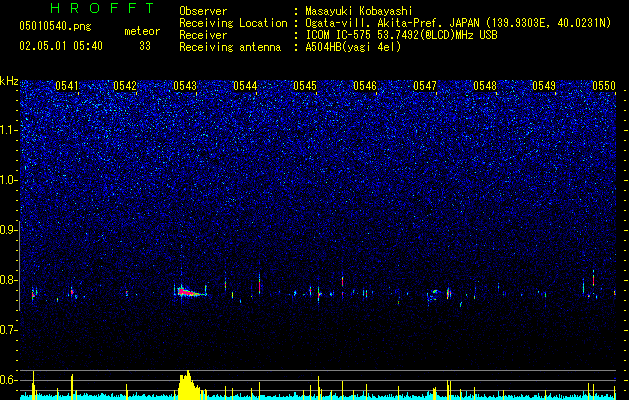Click the large meteor echo after 0543
The height and width of the screenshot is (400, 629).
tap(191, 292)
